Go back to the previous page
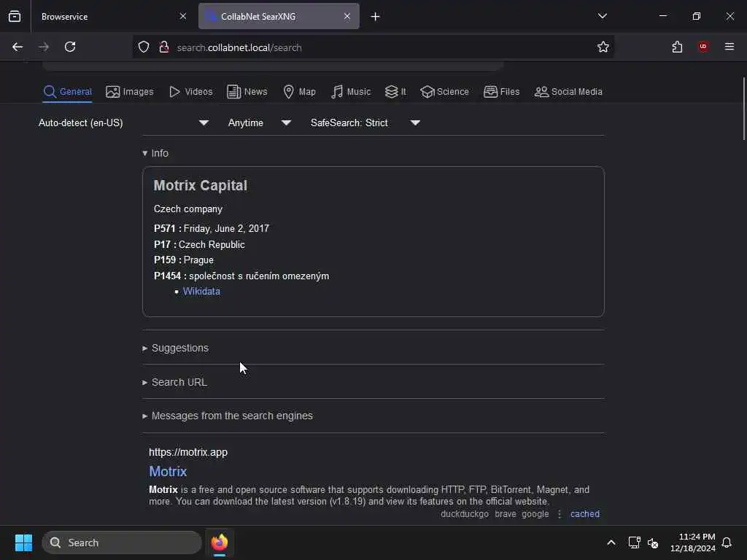The height and width of the screenshot is (560, 747). [x=18, y=47]
